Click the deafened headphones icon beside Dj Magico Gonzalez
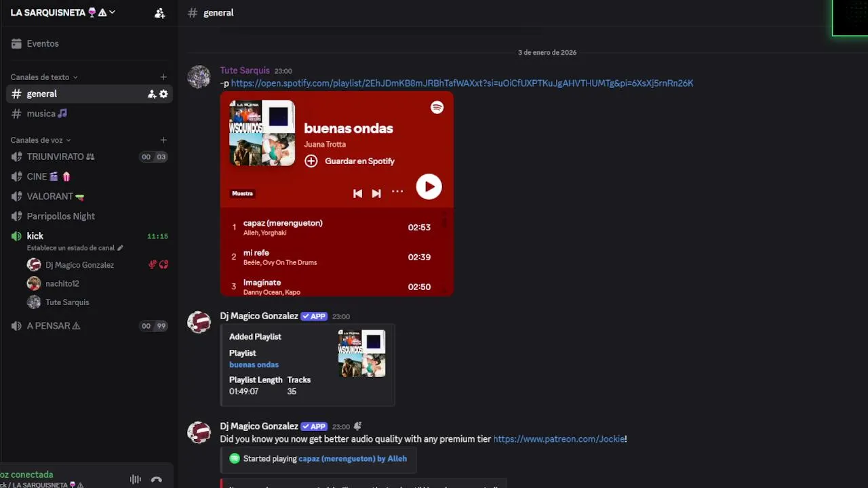This screenshot has width=868, height=488. click(x=163, y=265)
